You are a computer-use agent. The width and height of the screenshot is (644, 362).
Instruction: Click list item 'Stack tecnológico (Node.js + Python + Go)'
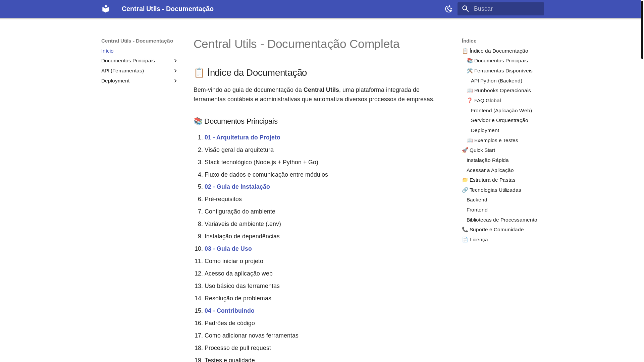(x=261, y=162)
